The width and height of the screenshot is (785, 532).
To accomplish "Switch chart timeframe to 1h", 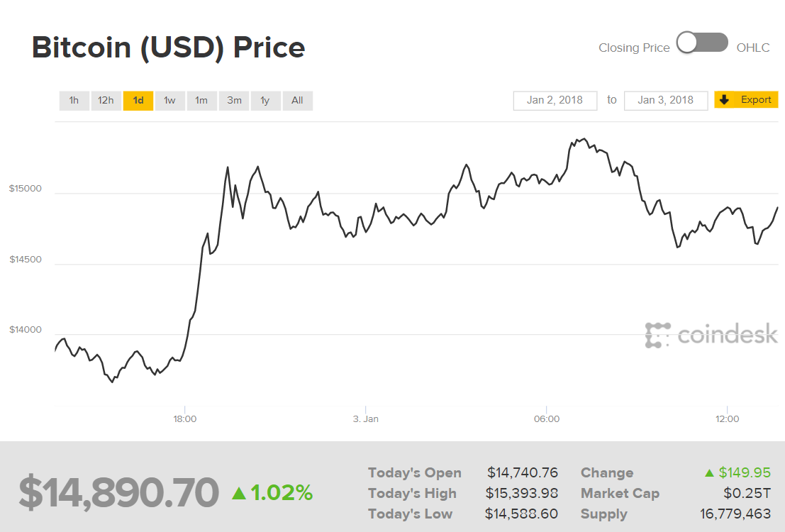I will pyautogui.click(x=74, y=100).
